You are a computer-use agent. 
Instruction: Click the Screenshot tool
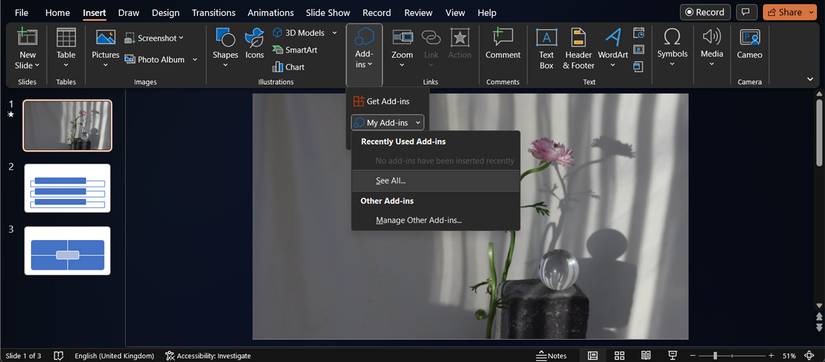(x=154, y=38)
